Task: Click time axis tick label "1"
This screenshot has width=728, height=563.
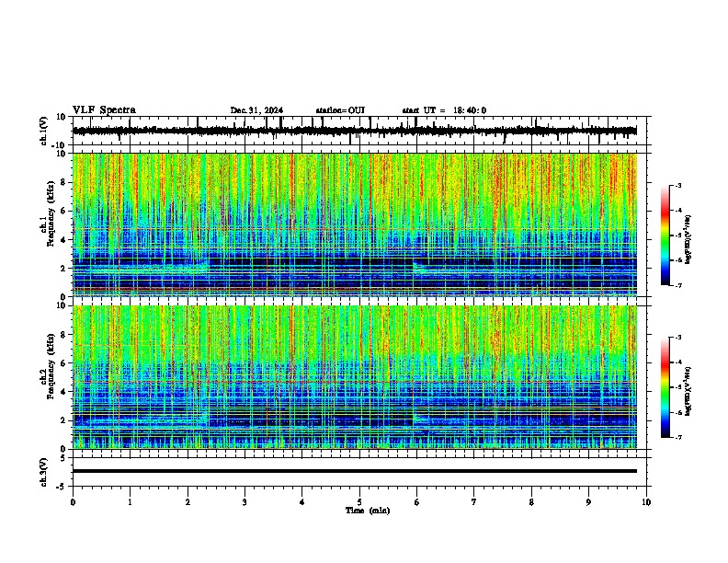Action: (x=130, y=502)
